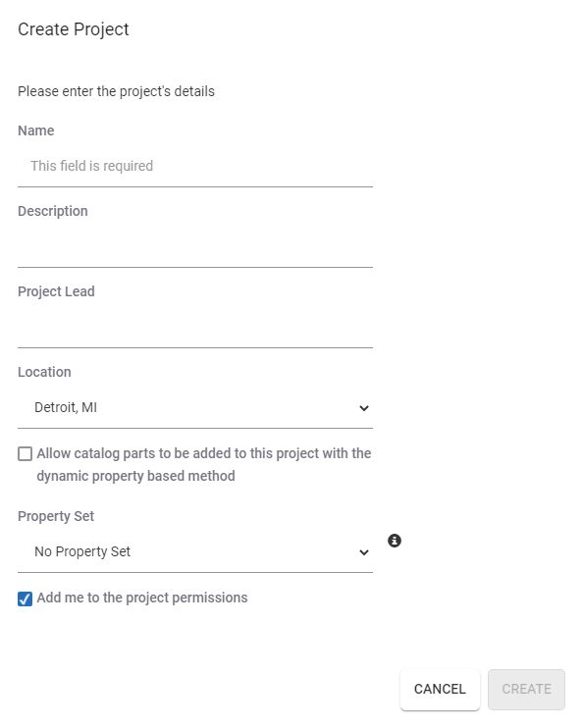Enable the dynamic property based method checkbox
The image size is (583, 728).
click(26, 453)
